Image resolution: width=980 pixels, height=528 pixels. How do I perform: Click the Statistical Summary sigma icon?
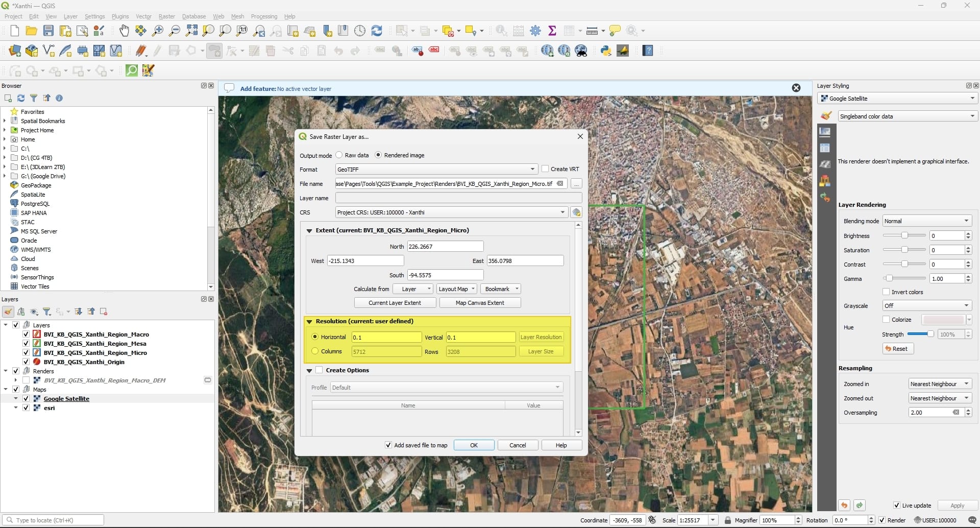[552, 31]
